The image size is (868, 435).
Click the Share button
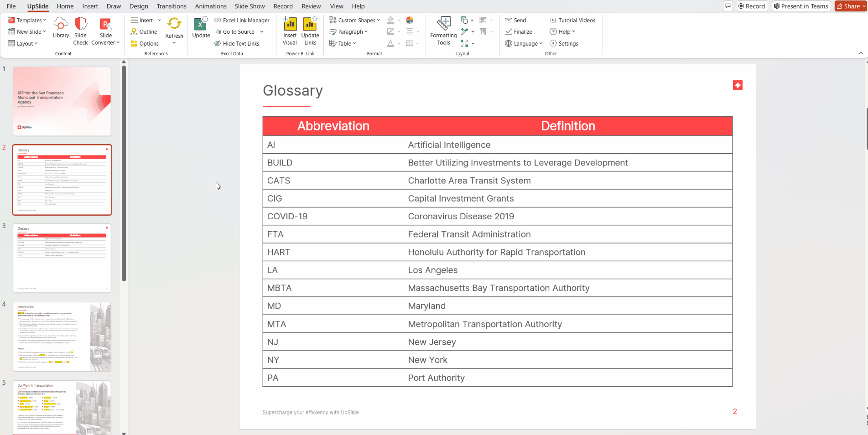click(850, 6)
